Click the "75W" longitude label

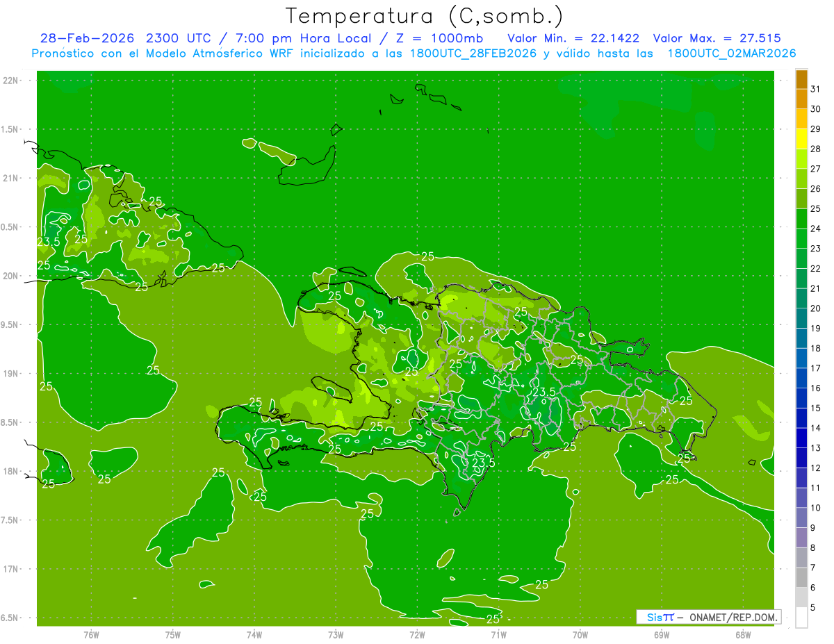tap(172, 635)
